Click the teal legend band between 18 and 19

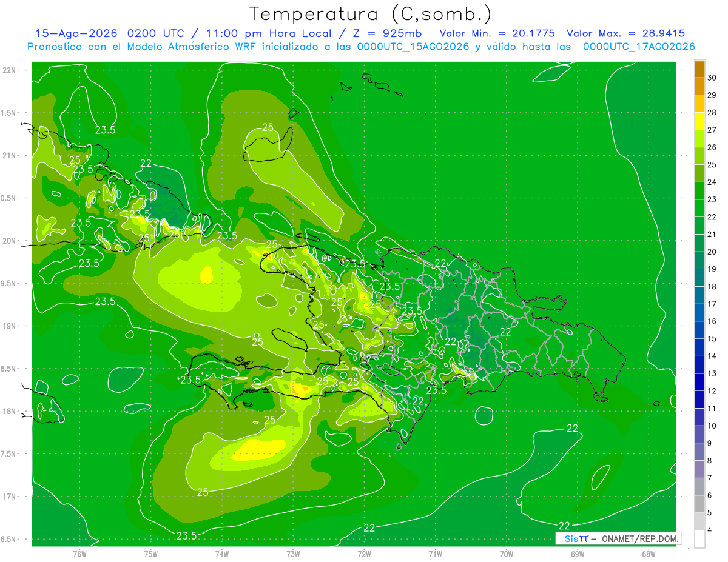(699, 278)
